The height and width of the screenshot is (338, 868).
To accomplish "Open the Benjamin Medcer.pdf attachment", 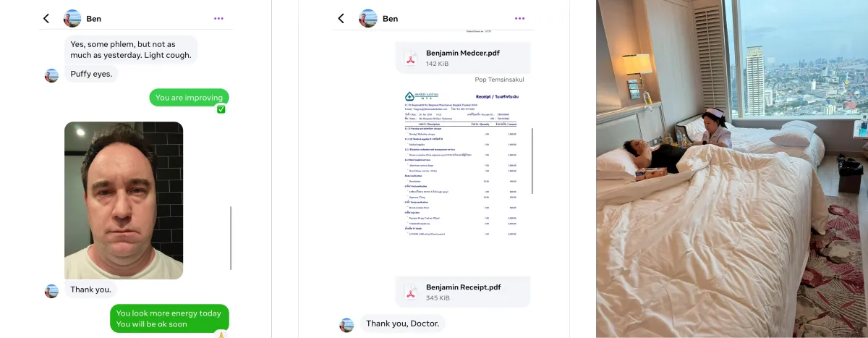I will [x=463, y=58].
